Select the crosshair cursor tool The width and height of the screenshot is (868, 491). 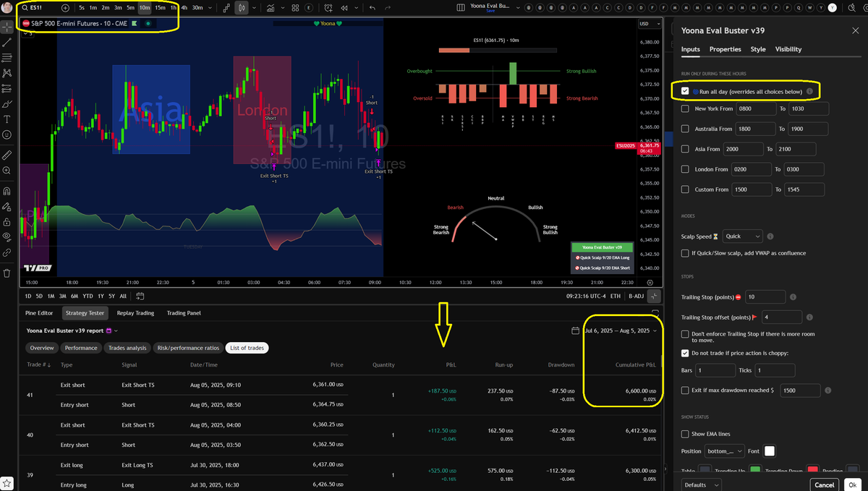click(7, 27)
